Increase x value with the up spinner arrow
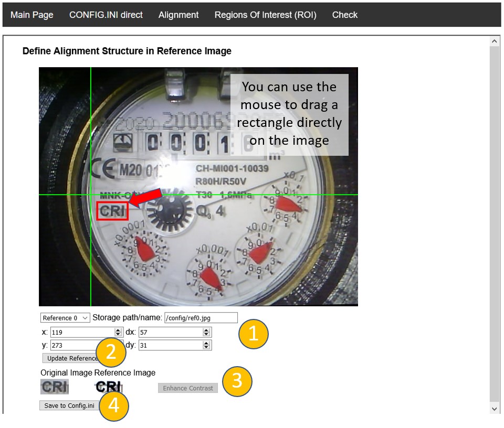Image resolution: width=504 pixels, height=428 pixels. pos(118,330)
